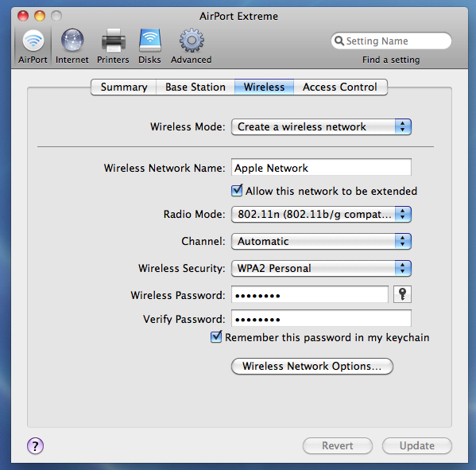Screen dimensions: 476x470
Task: Toggle Allow this network to be extended
Action: pyautogui.click(x=237, y=191)
